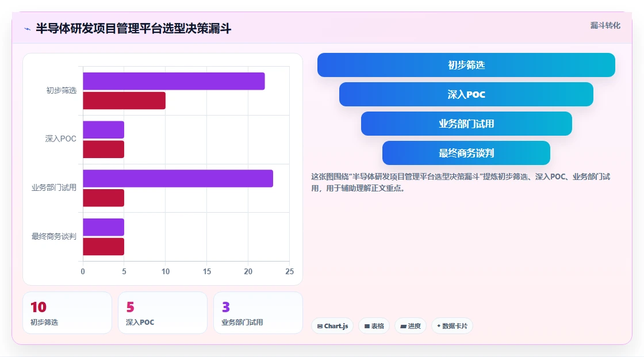Click the purple bar for 业务部门试用
The height and width of the screenshot is (357, 644).
click(x=178, y=178)
